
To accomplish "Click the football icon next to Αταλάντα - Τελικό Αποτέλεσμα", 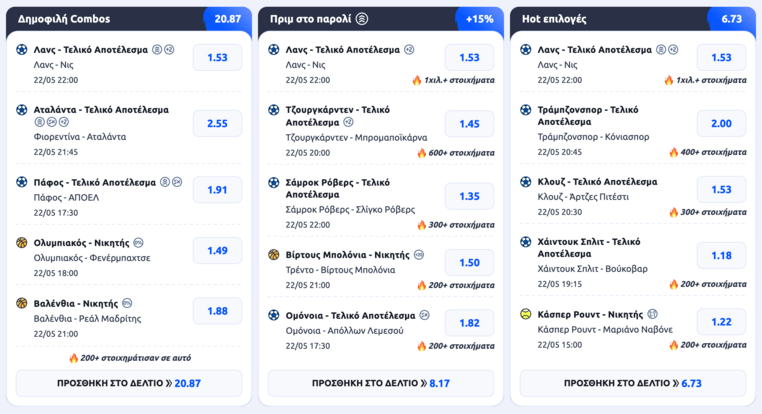I will [x=22, y=110].
